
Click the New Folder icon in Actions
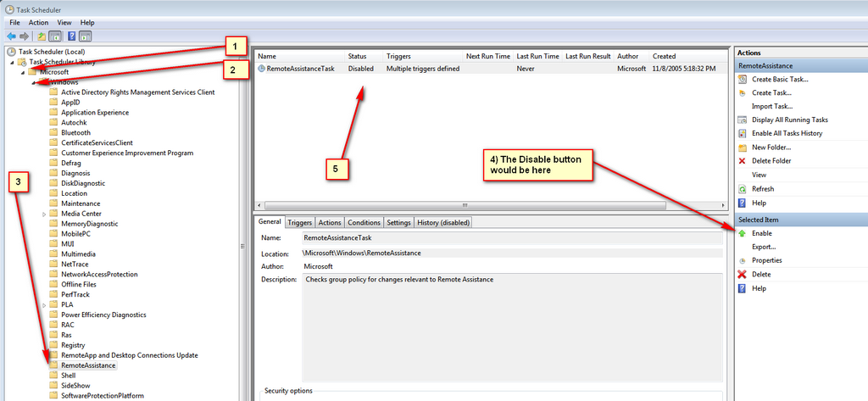click(x=743, y=148)
